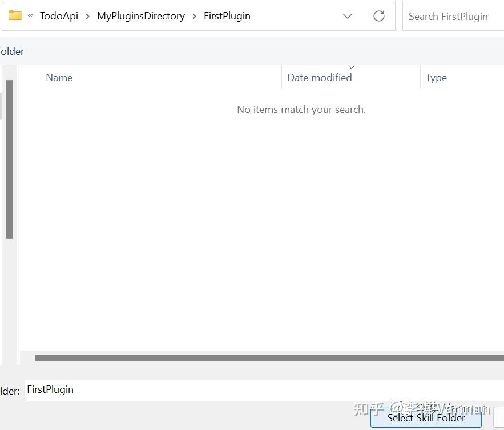Refresh the current folder view

(378, 16)
